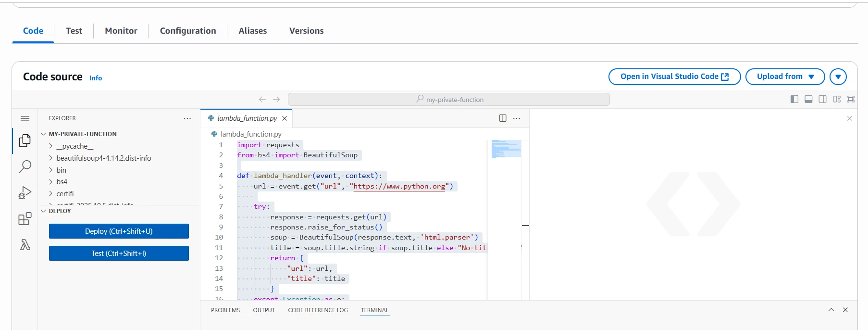
Task: Open editor more actions ellipsis
Action: (x=517, y=118)
